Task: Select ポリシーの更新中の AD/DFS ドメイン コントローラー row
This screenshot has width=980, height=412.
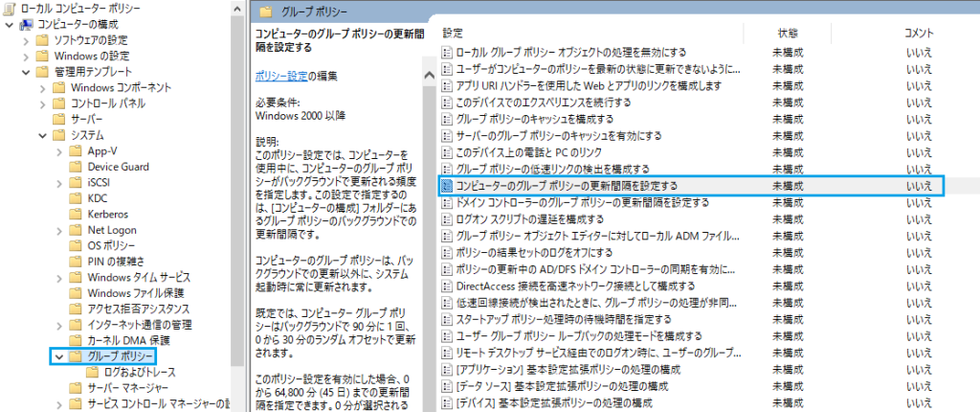Action: tap(690, 269)
